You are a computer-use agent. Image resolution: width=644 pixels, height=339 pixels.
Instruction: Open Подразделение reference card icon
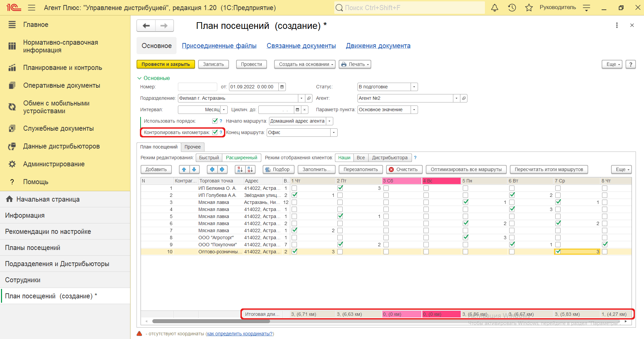309,98
